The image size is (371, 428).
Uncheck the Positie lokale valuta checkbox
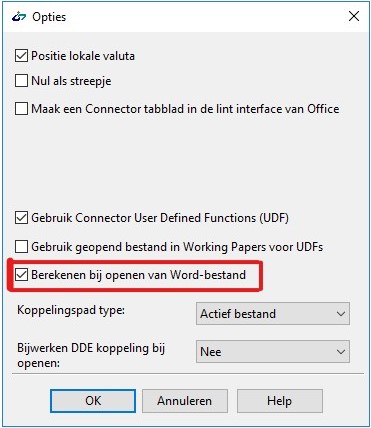coord(21,55)
